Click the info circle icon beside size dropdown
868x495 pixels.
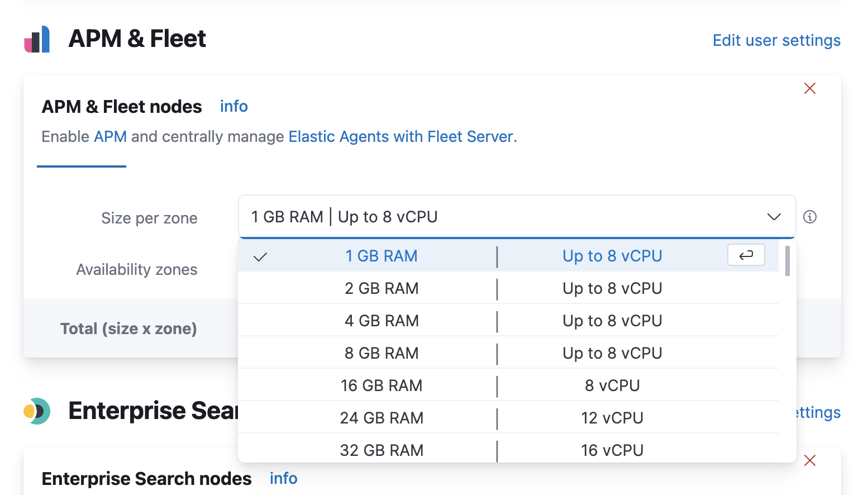pyautogui.click(x=809, y=217)
